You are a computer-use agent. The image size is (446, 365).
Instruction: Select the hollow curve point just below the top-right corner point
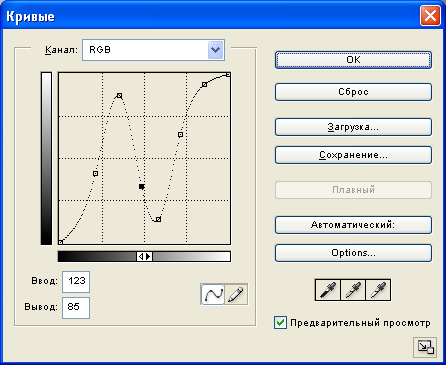click(x=205, y=85)
